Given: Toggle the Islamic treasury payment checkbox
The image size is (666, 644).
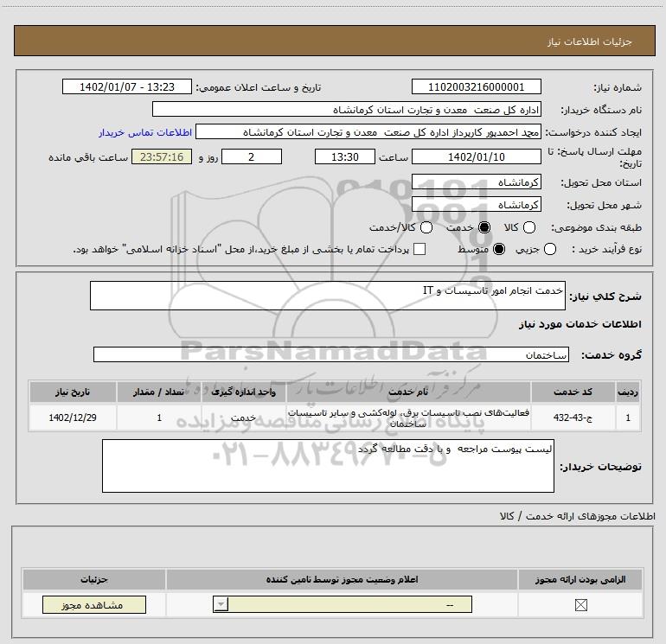Looking at the screenshot, I should [419, 249].
